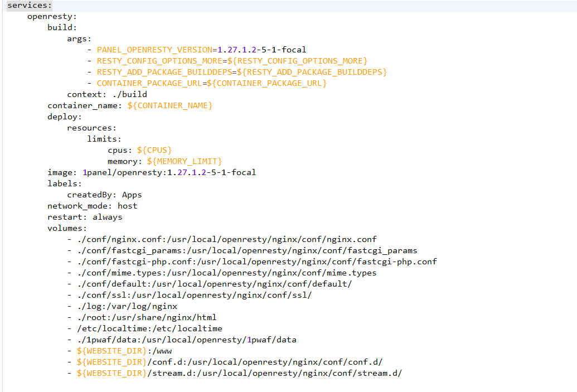
Task: Click the image '1panel/openresty' line
Action: point(152,172)
